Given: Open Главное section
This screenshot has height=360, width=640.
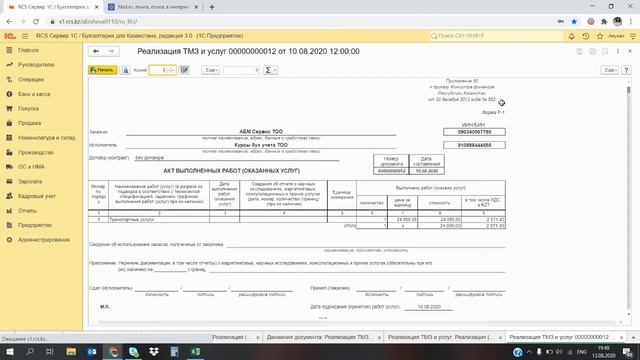Looking at the screenshot, I should point(29,50).
